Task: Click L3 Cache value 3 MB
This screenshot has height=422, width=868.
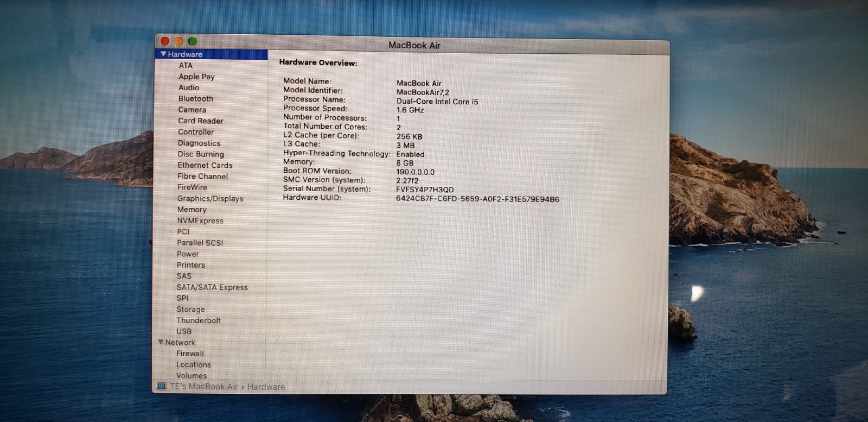Action: point(405,145)
